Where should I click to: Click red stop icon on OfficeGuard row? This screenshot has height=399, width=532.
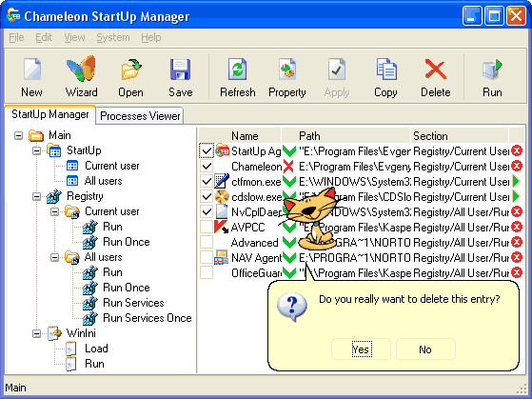click(x=517, y=272)
